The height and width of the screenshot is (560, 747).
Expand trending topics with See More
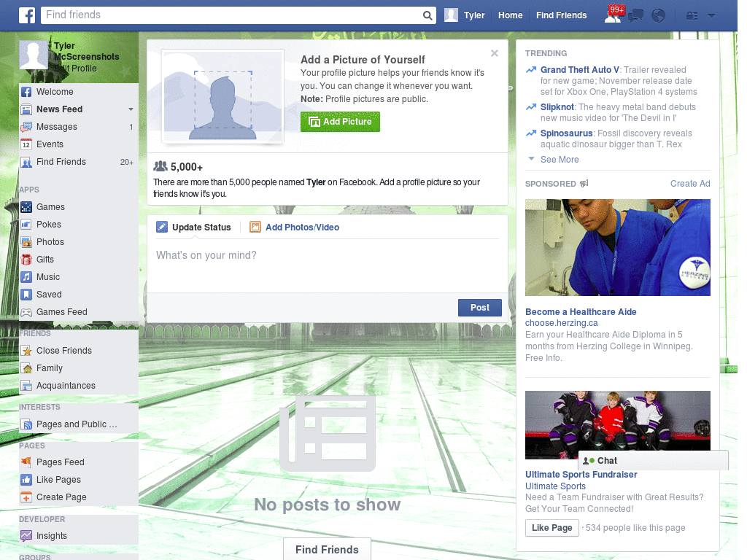coord(560,160)
